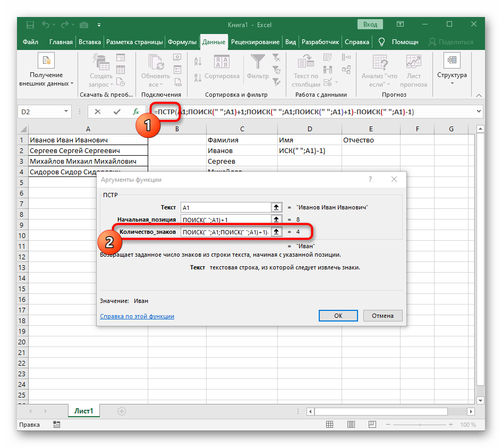Screen dimensions: 502x448
Task: Click the fx insert function icon
Action: point(136,112)
